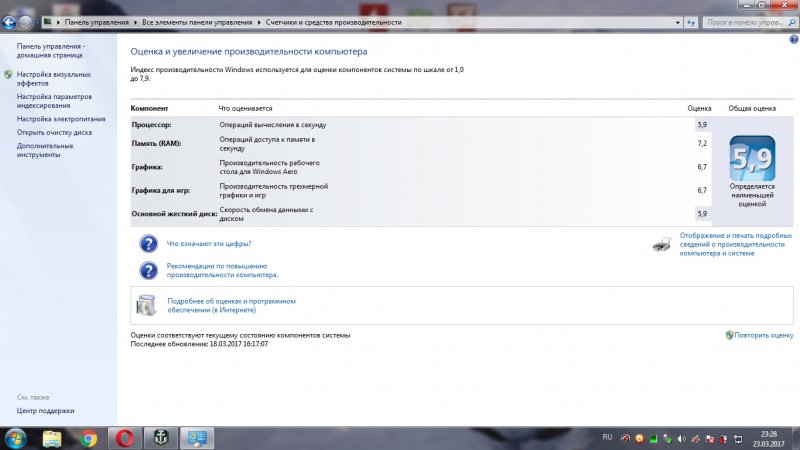
Task: Open Google Chrome from the taskbar
Action: pyautogui.click(x=89, y=438)
